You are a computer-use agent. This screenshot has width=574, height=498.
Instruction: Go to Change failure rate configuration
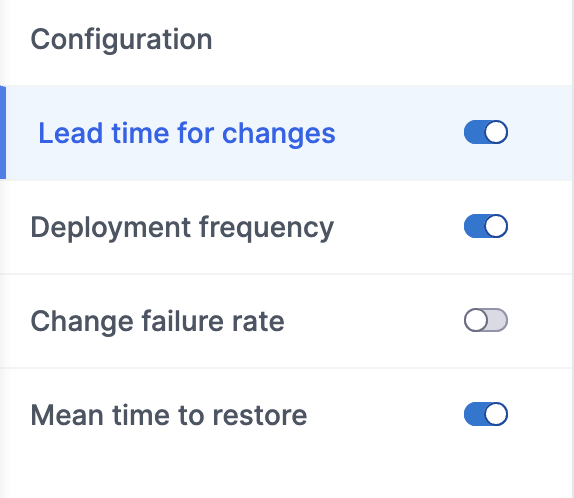pos(157,321)
